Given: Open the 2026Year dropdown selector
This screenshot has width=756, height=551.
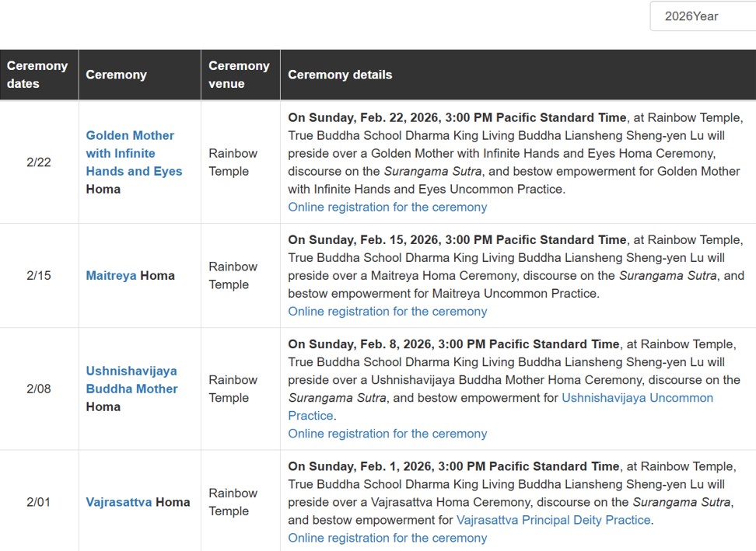Looking at the screenshot, I should [702, 16].
